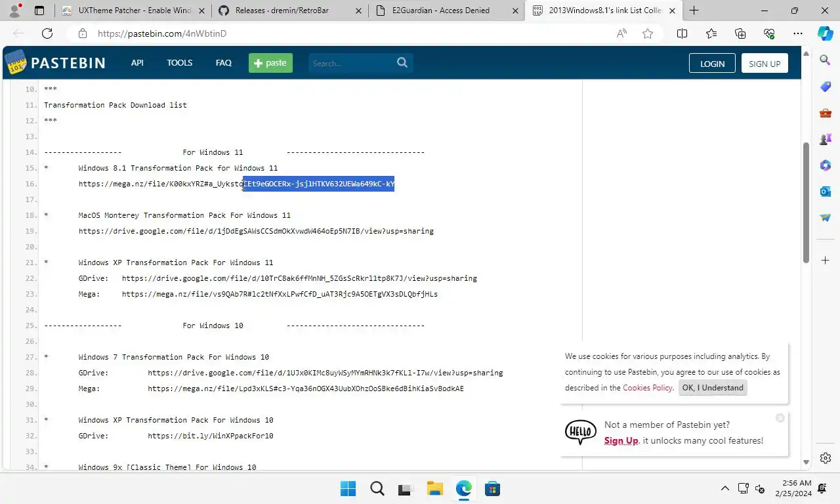Click 'Transformation Pack Download list' text
The image size is (840, 504).
115,105
